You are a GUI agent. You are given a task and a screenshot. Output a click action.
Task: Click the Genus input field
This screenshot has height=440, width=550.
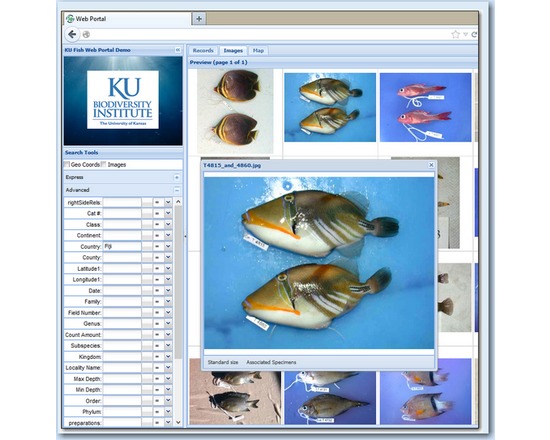pos(122,323)
